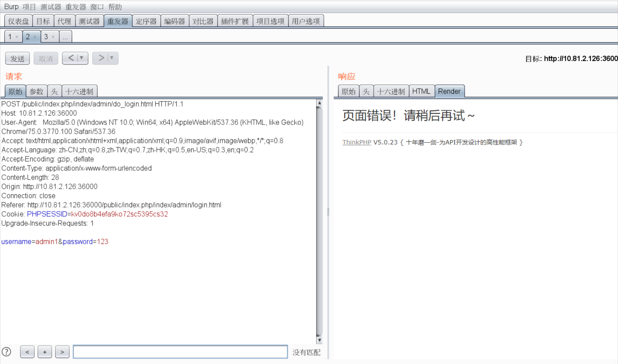Close repeater tab 2
Screen dimensions: 618x364
[35, 37]
